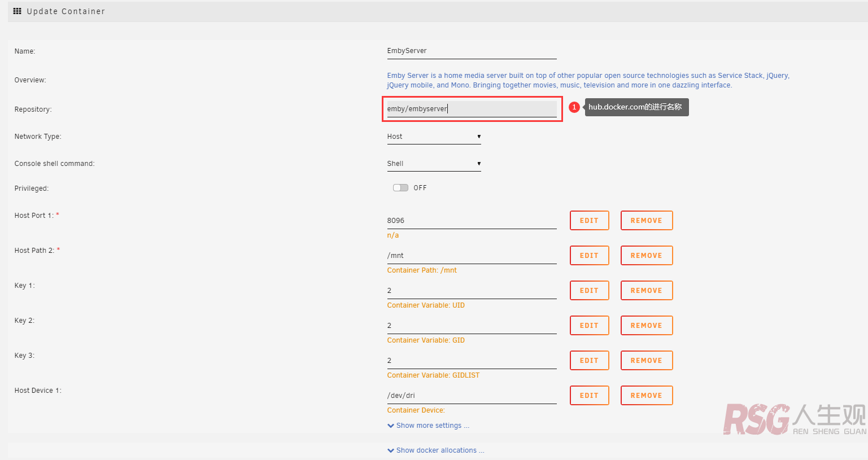This screenshot has width=868, height=460.
Task: Click the 'Container Path: /mnt' text
Action: tap(422, 270)
